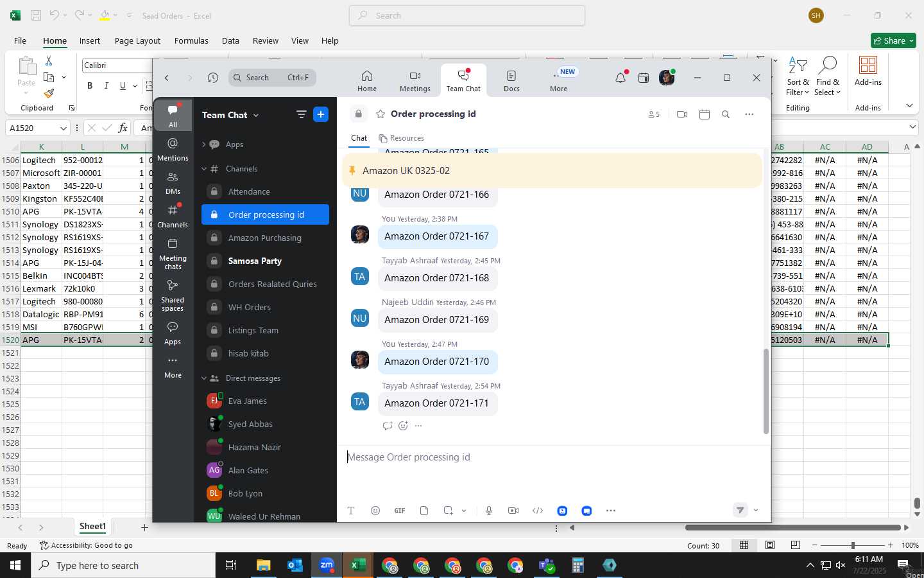Open Meeting chats in sidebar
Screen dimensions: 924x578
[x=173, y=254]
